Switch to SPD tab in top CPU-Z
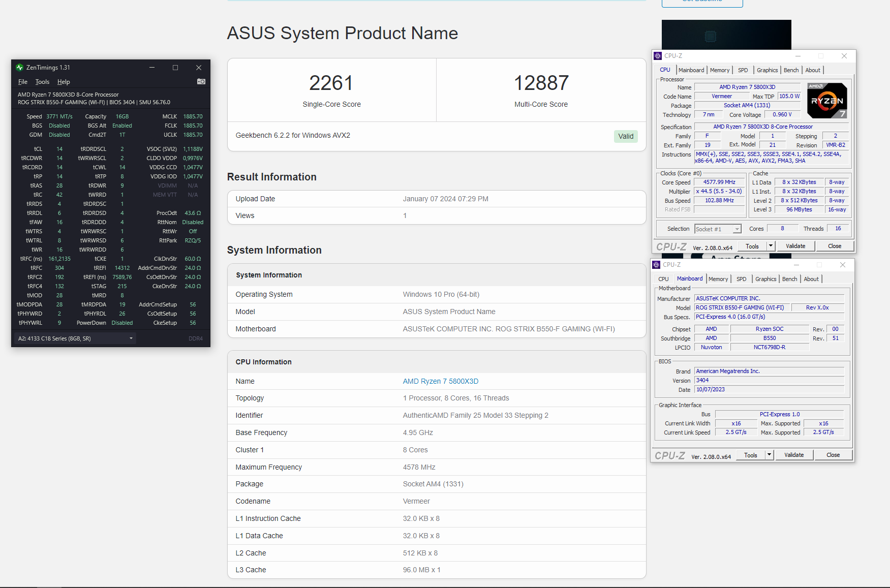 click(x=743, y=70)
